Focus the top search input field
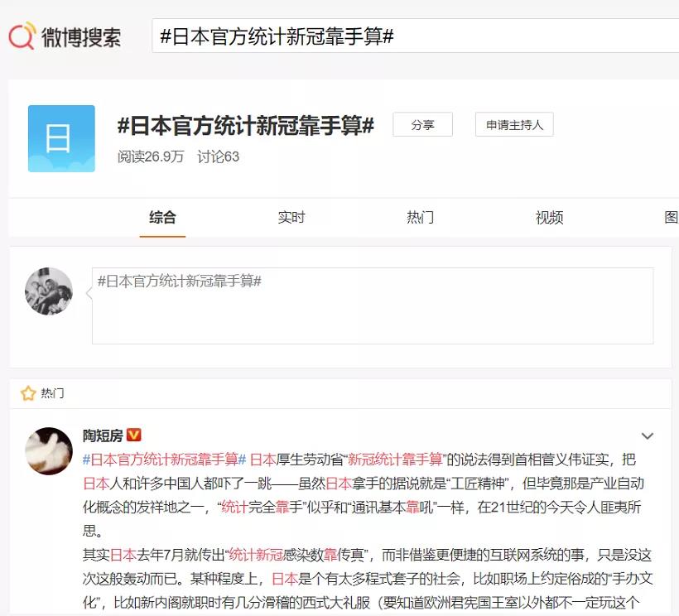This screenshot has height=616, width=679. (x=416, y=36)
